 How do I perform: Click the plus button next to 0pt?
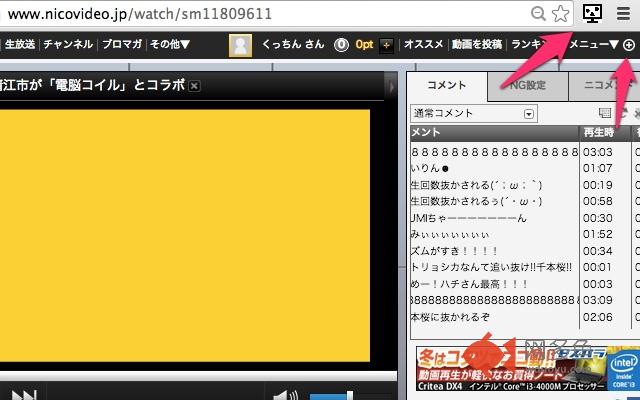[x=386, y=45]
